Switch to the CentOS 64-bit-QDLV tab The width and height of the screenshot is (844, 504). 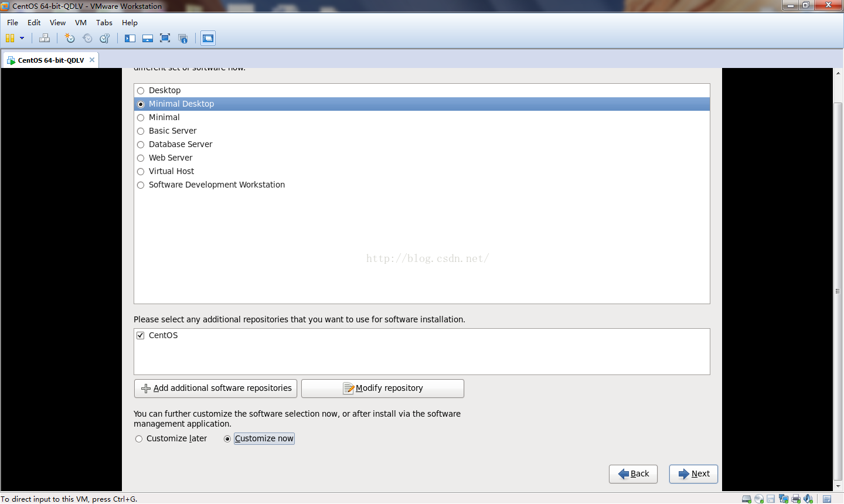coord(50,60)
